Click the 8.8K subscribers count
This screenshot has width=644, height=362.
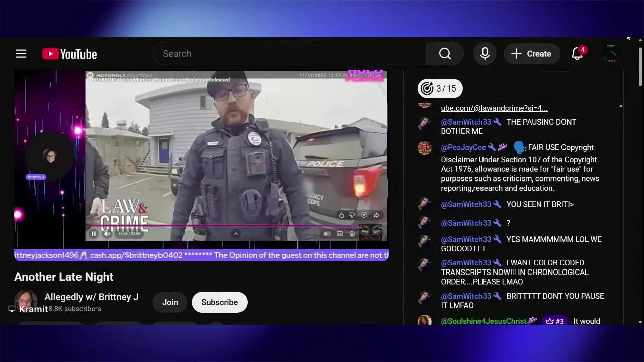[74, 309]
